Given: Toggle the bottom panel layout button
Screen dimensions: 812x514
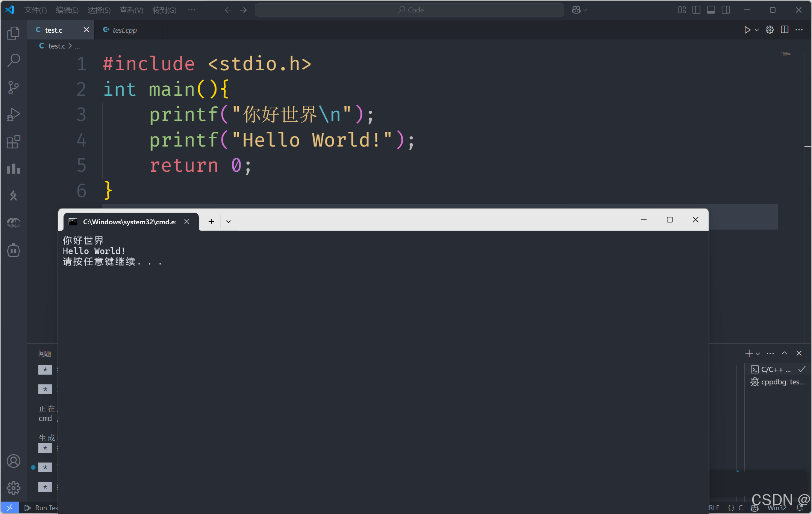Looking at the screenshot, I should pyautogui.click(x=711, y=10).
